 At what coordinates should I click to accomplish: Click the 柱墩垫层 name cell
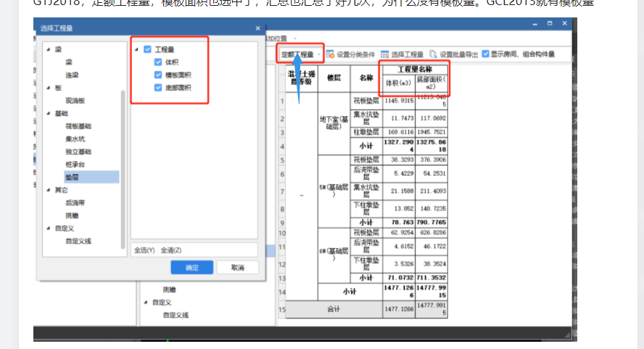click(366, 132)
